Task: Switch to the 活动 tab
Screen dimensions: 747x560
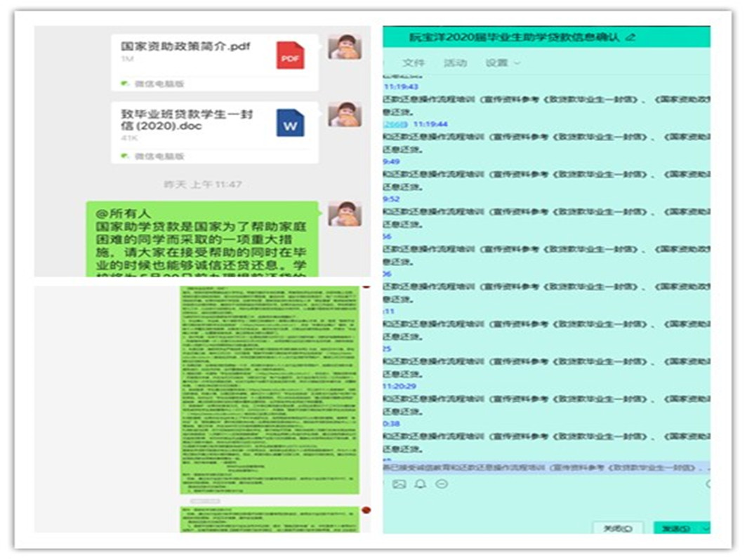Action: (x=455, y=63)
